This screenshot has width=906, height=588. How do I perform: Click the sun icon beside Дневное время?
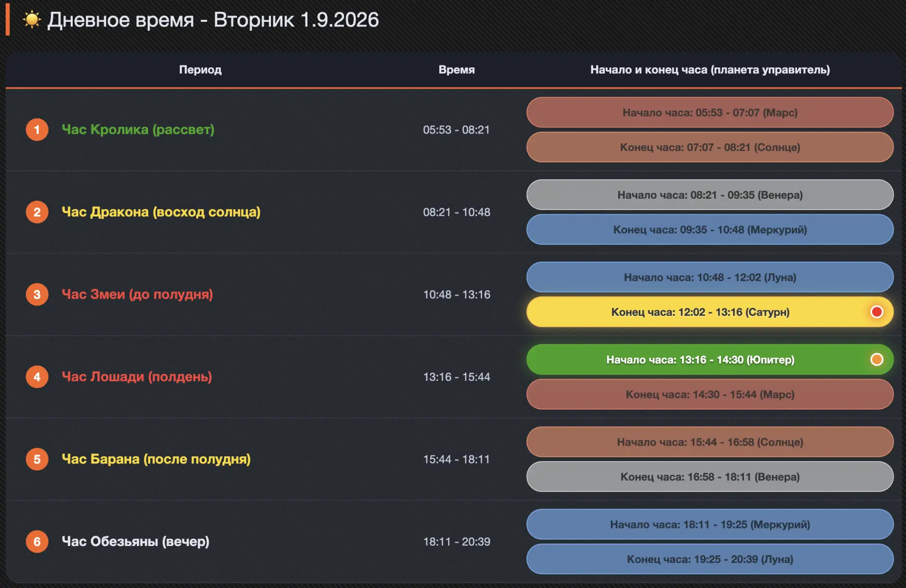click(x=32, y=20)
